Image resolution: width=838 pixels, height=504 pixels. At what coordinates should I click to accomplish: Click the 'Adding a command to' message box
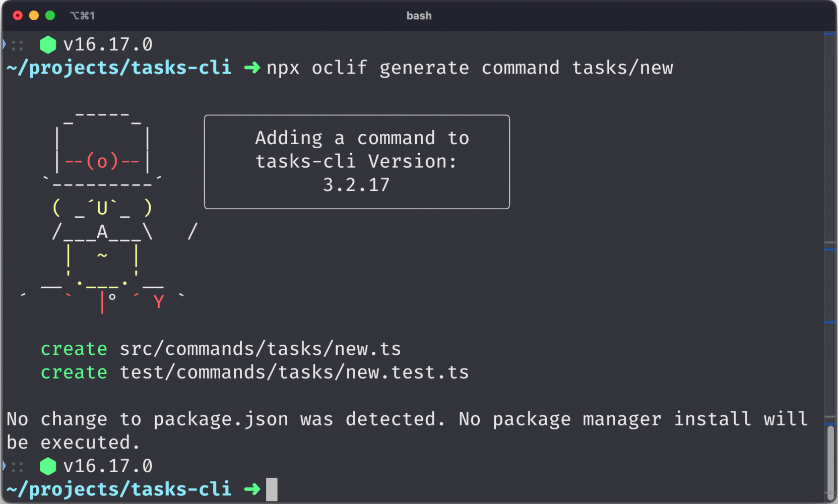tap(357, 162)
